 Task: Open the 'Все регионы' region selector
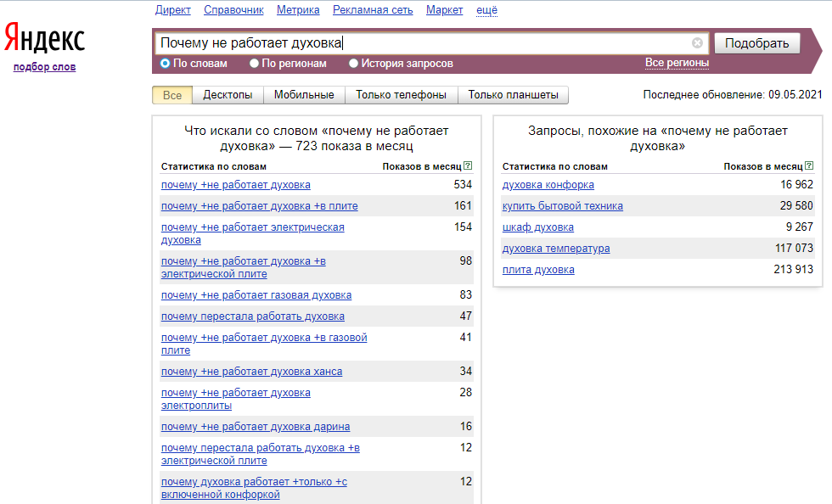click(677, 63)
